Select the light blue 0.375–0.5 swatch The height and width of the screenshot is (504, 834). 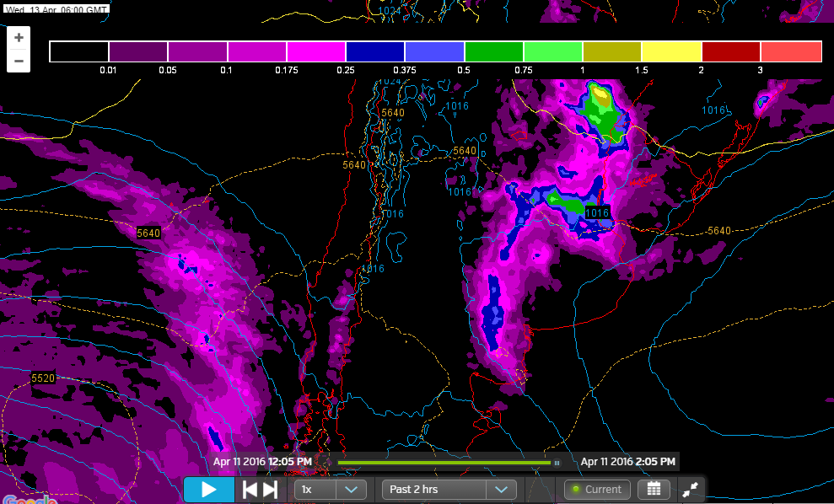click(x=434, y=51)
